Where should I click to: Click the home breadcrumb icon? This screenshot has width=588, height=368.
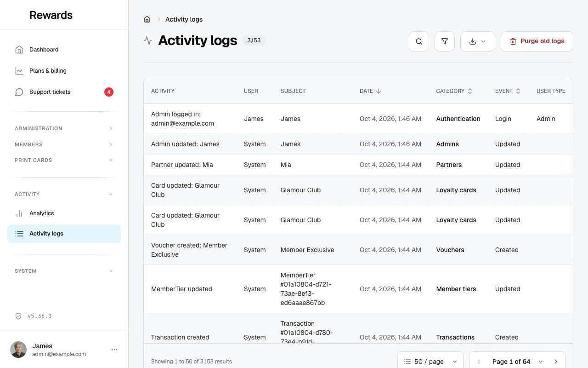click(x=147, y=19)
